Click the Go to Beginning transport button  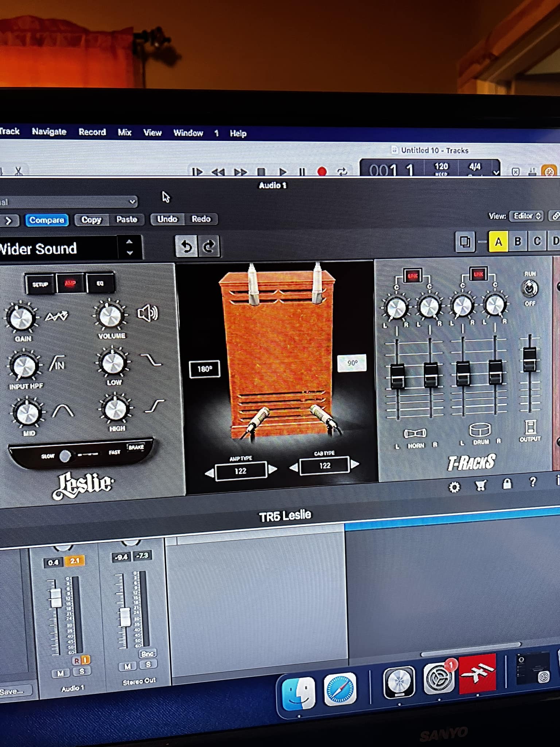coord(197,171)
